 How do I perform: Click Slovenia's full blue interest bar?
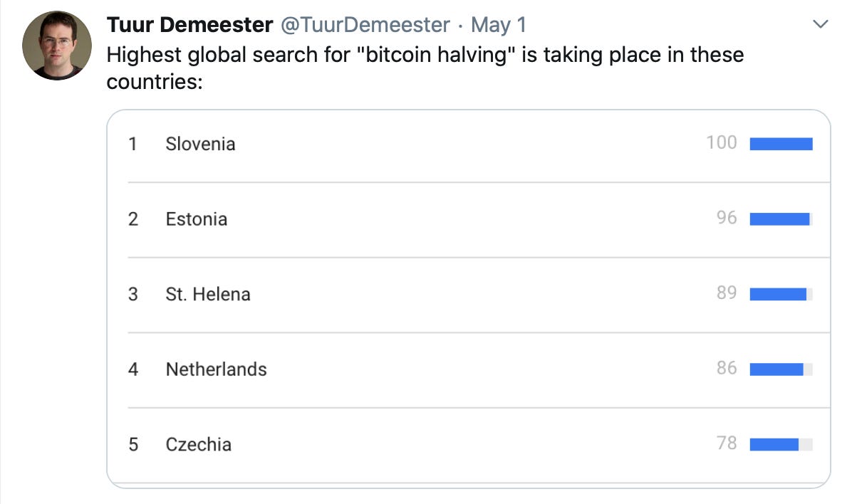point(781,144)
